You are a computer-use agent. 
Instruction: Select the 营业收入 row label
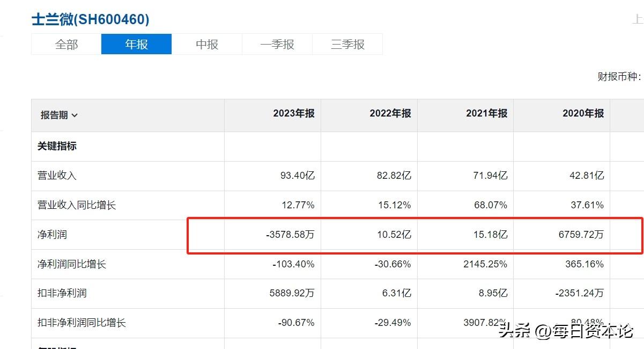(x=57, y=176)
